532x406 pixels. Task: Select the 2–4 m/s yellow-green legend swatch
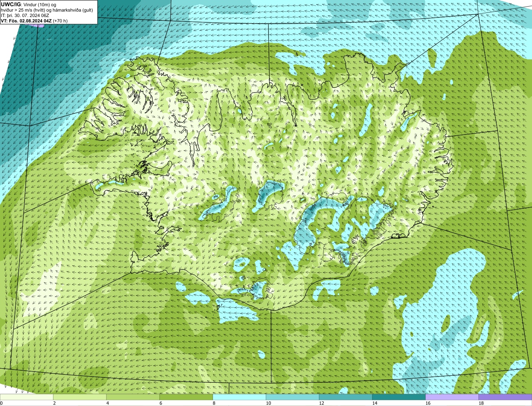(x=80, y=397)
